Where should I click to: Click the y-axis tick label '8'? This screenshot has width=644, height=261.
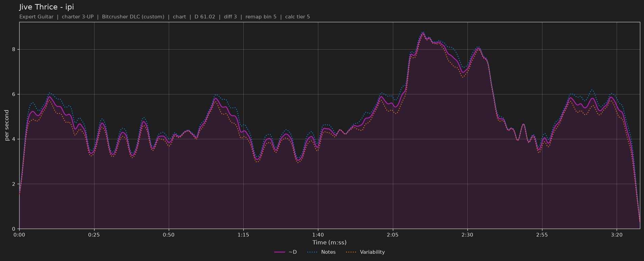(14, 49)
